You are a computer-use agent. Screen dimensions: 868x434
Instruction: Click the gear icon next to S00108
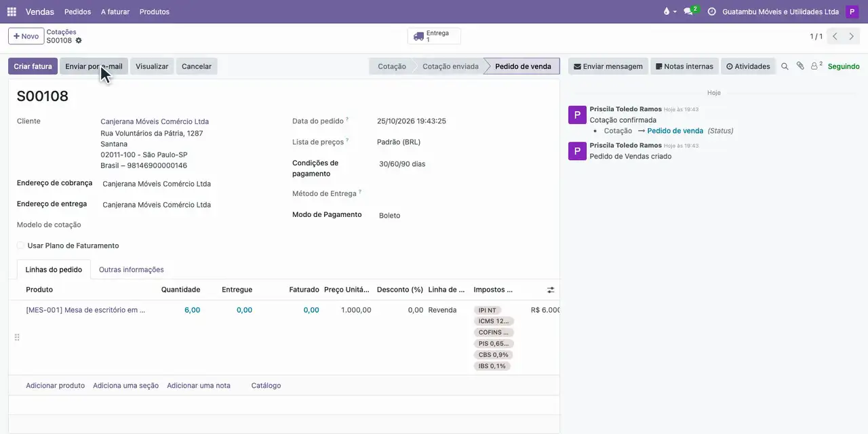point(79,41)
